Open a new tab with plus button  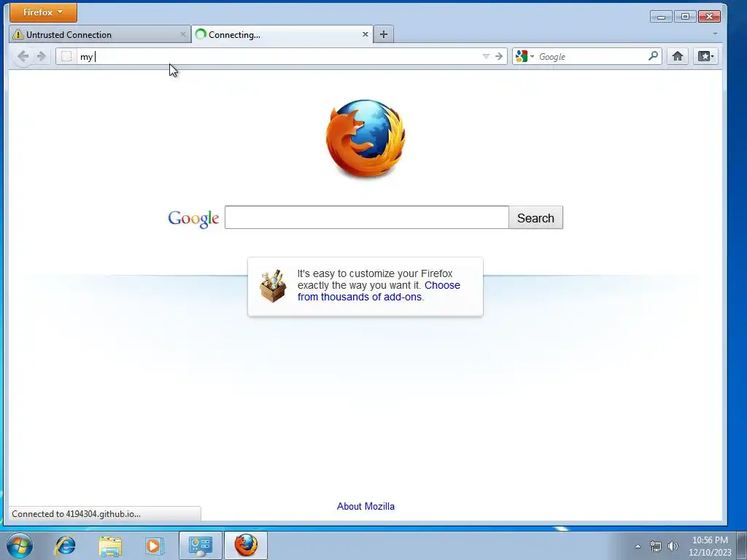384,34
